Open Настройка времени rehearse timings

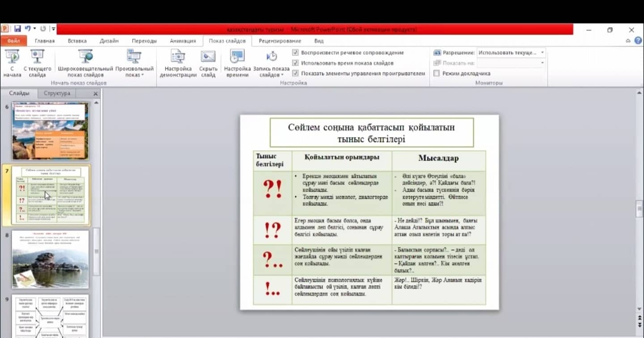(237, 57)
